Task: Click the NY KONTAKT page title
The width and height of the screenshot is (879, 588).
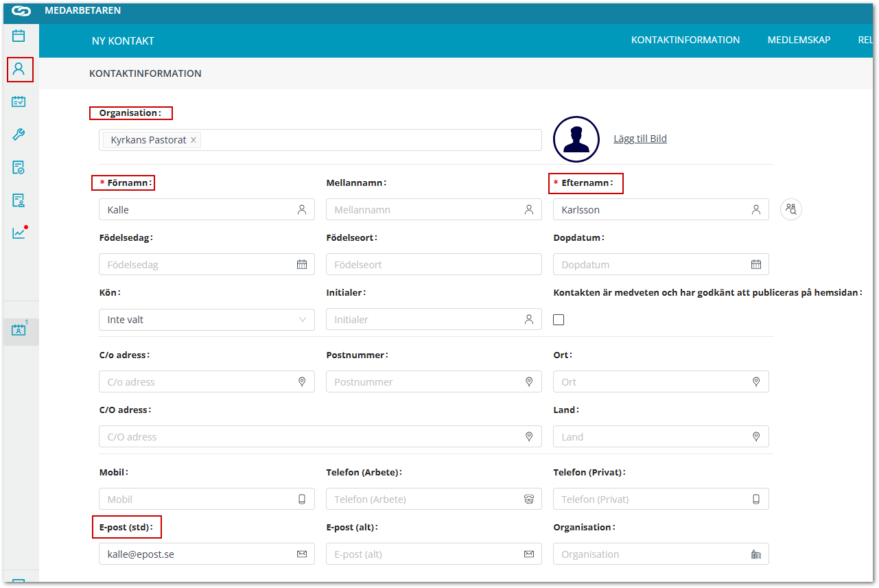Action: pos(123,41)
